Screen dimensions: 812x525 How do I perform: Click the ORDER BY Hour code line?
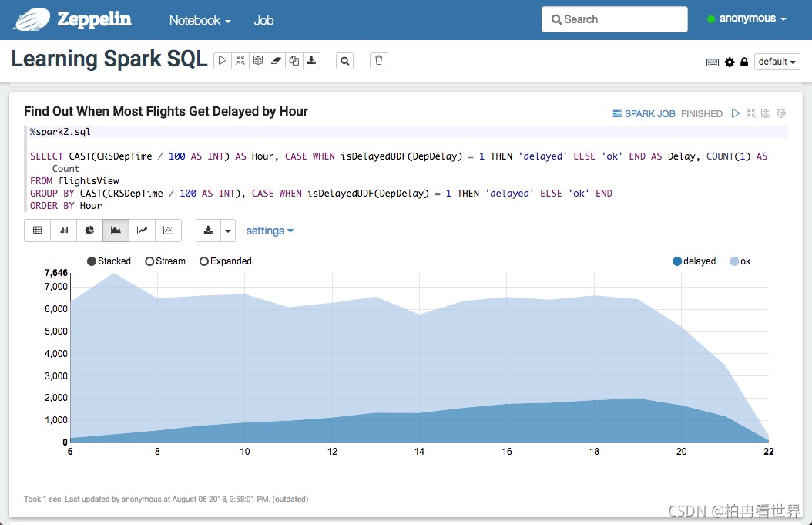click(x=65, y=206)
